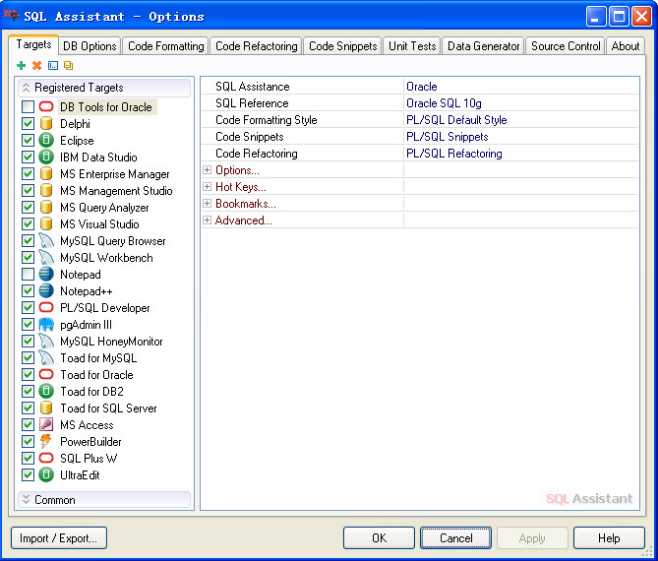Expand the Options... node
This screenshot has height=561, width=658.
207,170
